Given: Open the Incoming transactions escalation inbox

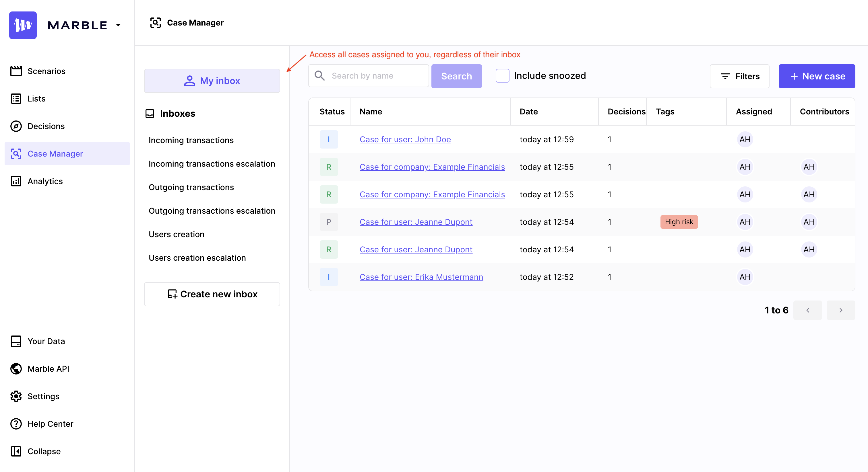Looking at the screenshot, I should click(212, 164).
